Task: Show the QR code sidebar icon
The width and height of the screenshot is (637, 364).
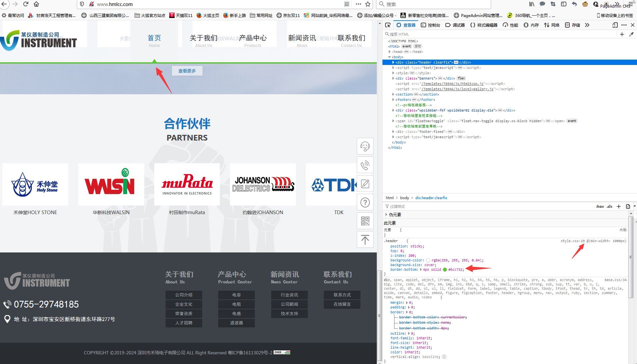Action: point(365,221)
